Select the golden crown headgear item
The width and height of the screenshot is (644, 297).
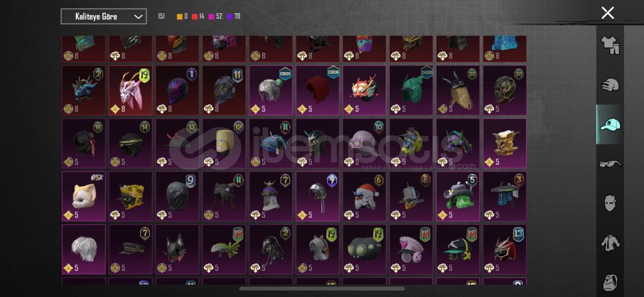click(x=505, y=143)
